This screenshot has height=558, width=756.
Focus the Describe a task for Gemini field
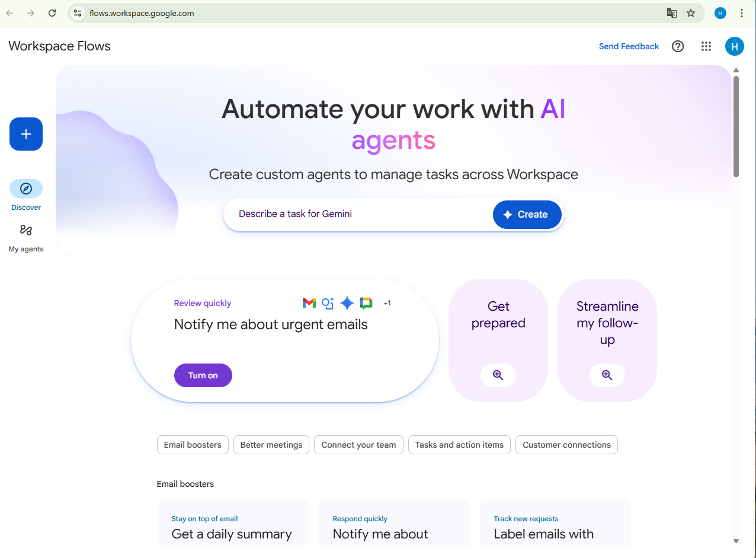coord(358,214)
